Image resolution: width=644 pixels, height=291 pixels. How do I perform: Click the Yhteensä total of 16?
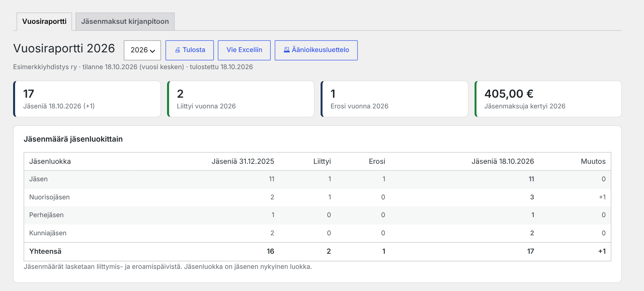pos(270,251)
